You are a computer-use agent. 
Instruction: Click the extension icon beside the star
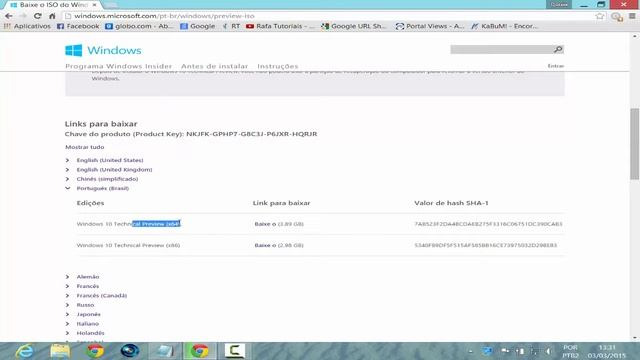617,17
